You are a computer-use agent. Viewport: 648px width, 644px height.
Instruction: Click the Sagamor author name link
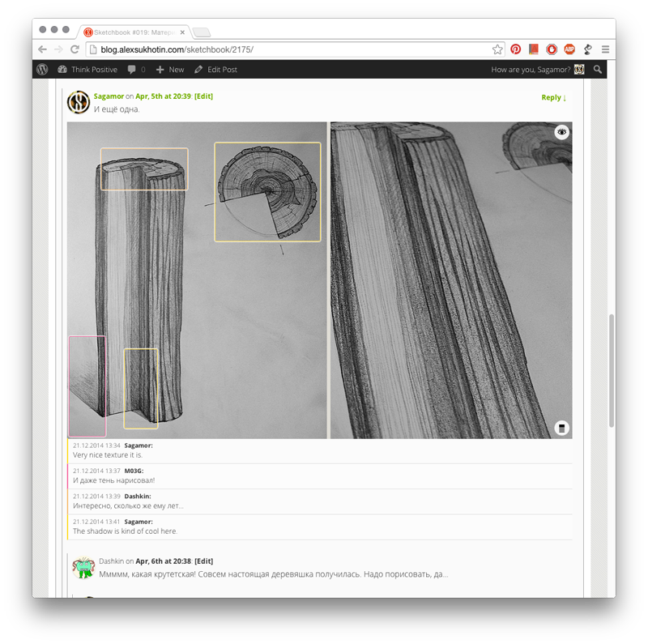(109, 96)
